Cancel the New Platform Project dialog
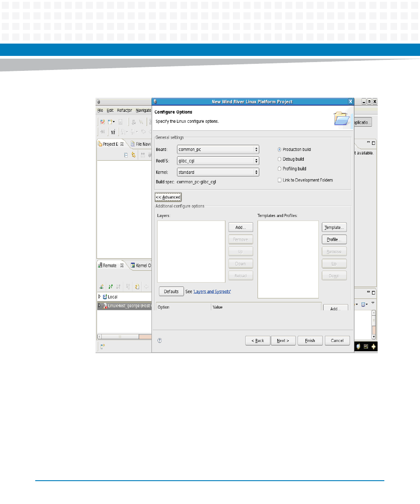 point(337,341)
